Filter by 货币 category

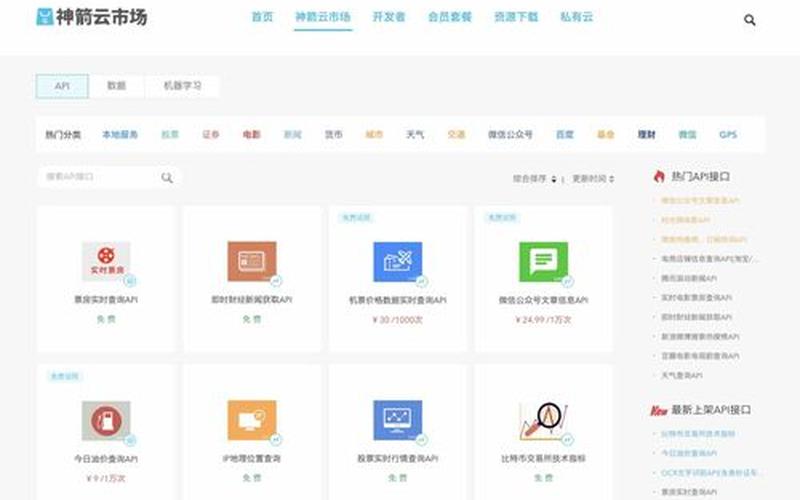point(334,135)
